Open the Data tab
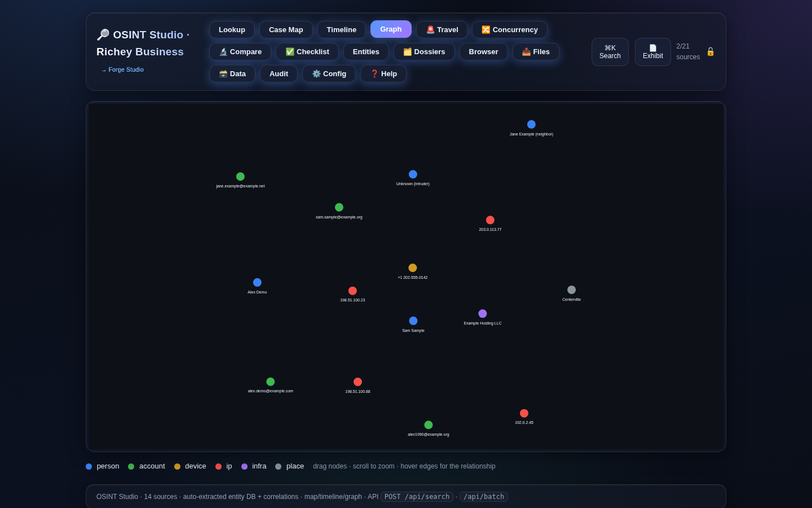Viewport: 812px width, 508px height. click(x=232, y=74)
